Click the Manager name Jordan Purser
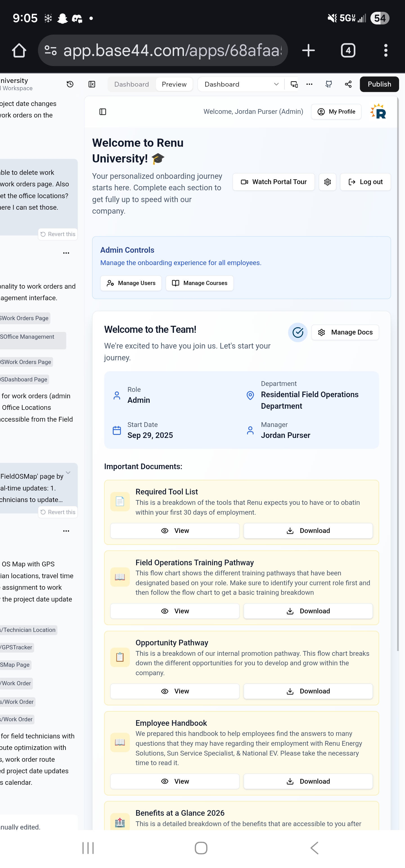Viewport: 405px width, 868px height. click(x=286, y=436)
